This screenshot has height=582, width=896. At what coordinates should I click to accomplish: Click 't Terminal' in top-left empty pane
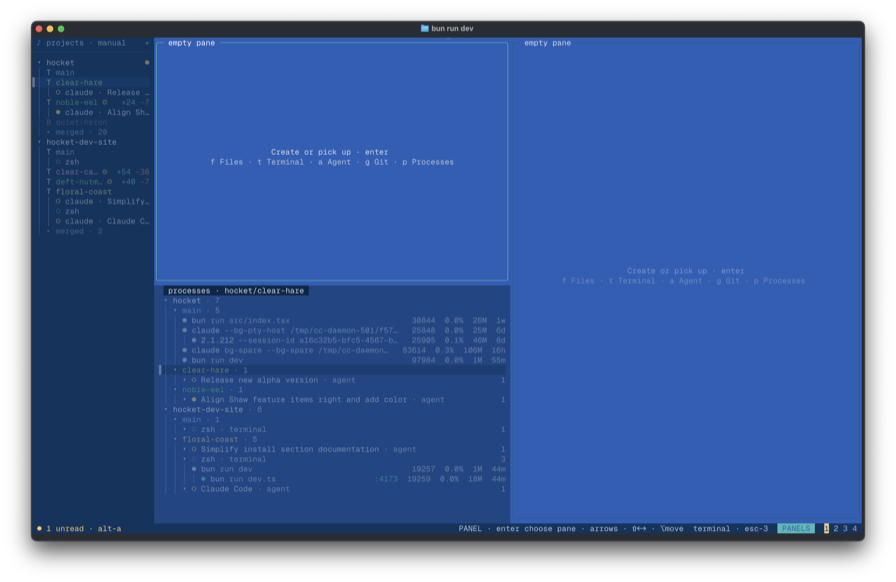(x=281, y=162)
